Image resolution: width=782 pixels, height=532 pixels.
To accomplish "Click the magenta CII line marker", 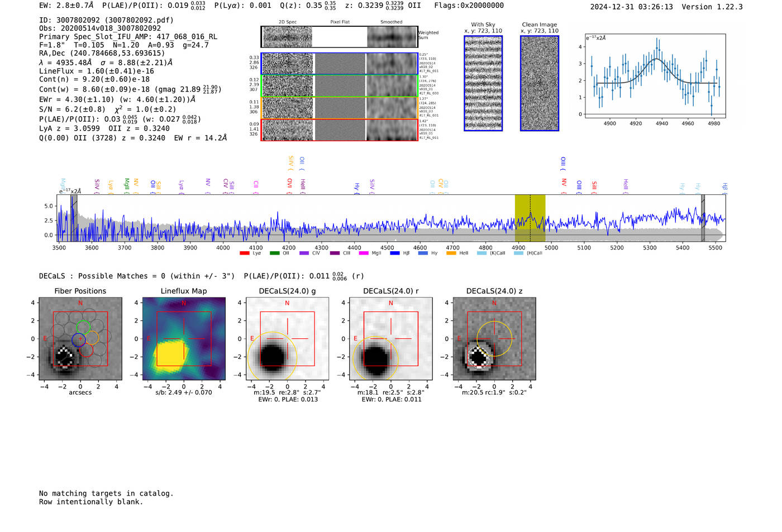I will point(256,187).
